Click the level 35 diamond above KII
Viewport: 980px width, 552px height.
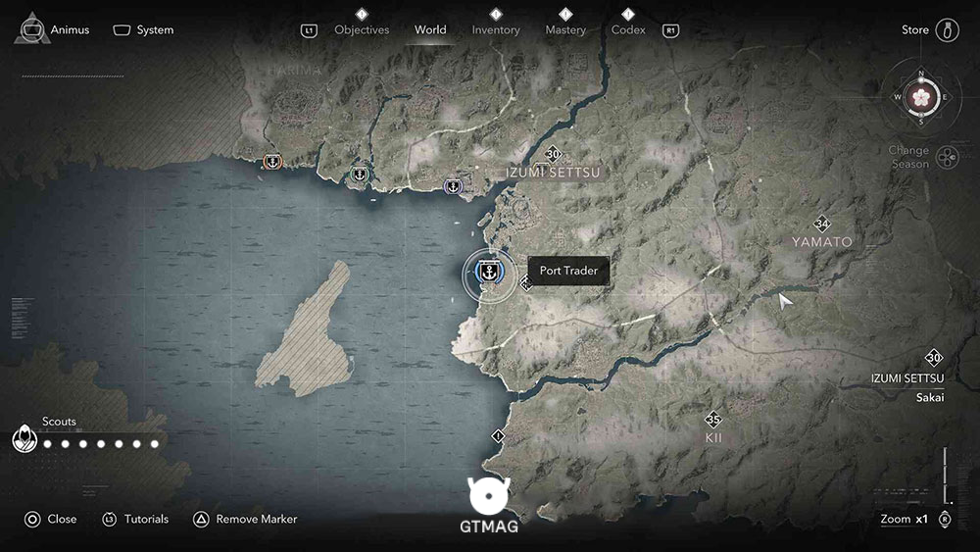click(x=713, y=419)
